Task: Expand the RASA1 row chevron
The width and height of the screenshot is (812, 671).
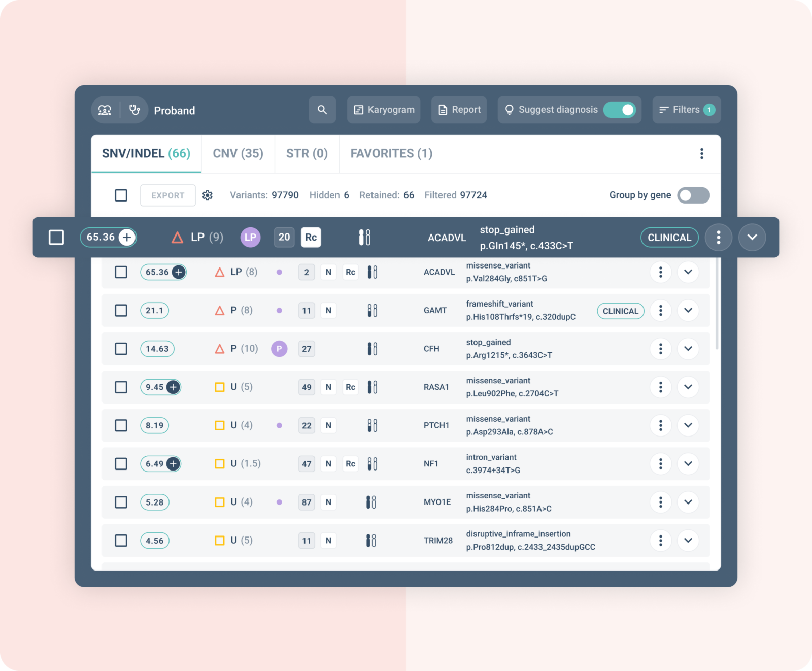Action: (688, 387)
